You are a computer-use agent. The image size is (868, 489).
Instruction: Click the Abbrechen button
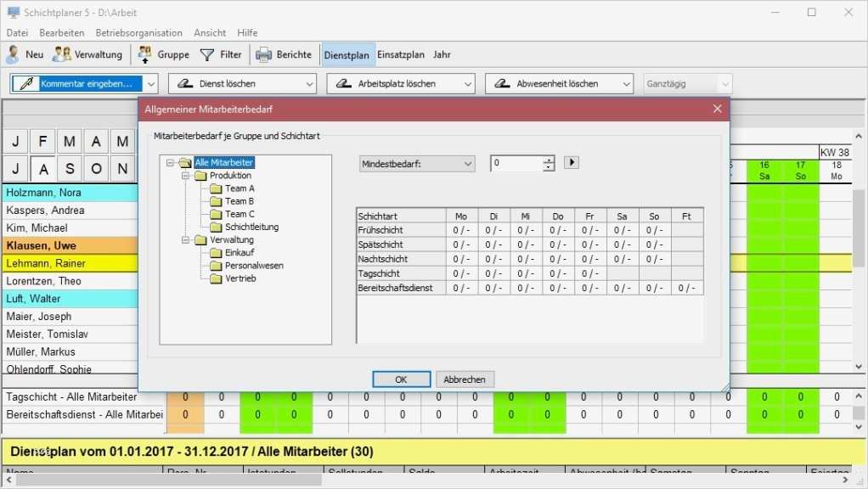[x=465, y=379]
